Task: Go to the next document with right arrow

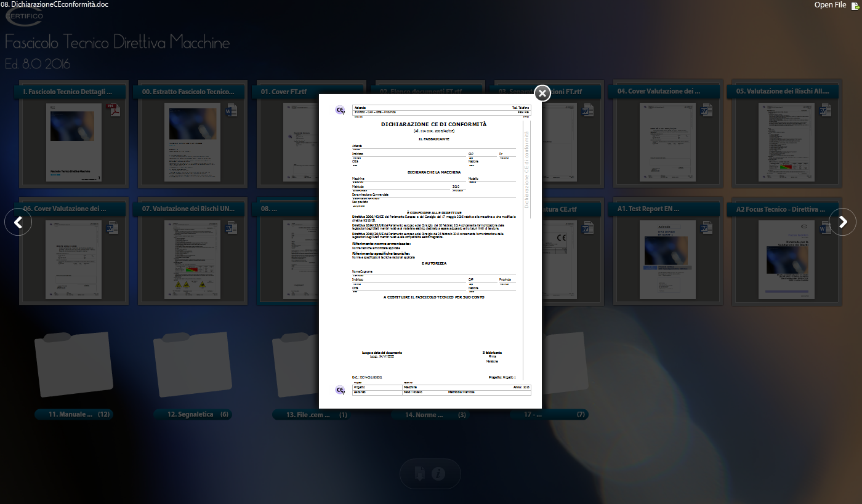Action: click(843, 222)
